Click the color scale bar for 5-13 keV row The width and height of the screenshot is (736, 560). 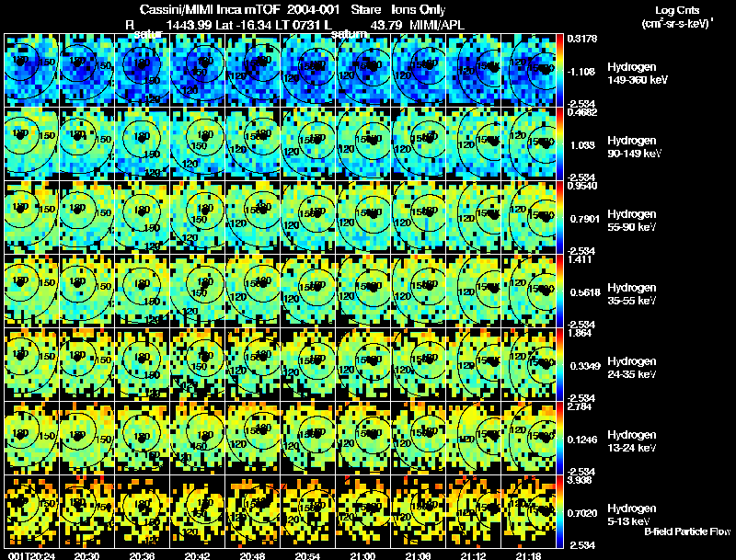(559, 512)
